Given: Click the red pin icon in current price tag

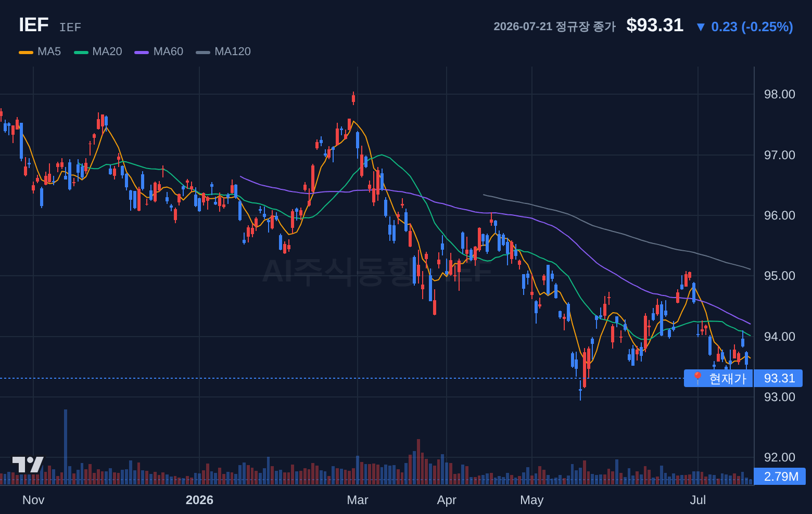Looking at the screenshot, I should (x=697, y=378).
